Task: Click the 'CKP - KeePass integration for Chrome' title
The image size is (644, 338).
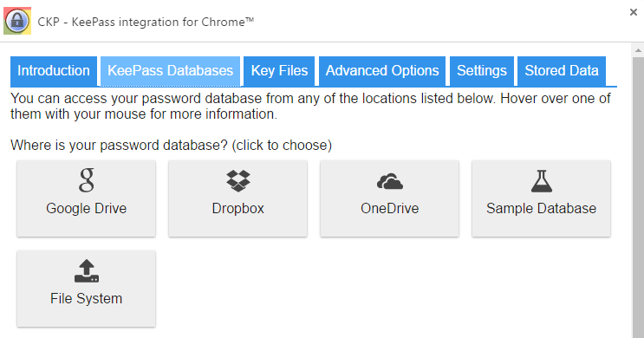Action: pos(146,22)
